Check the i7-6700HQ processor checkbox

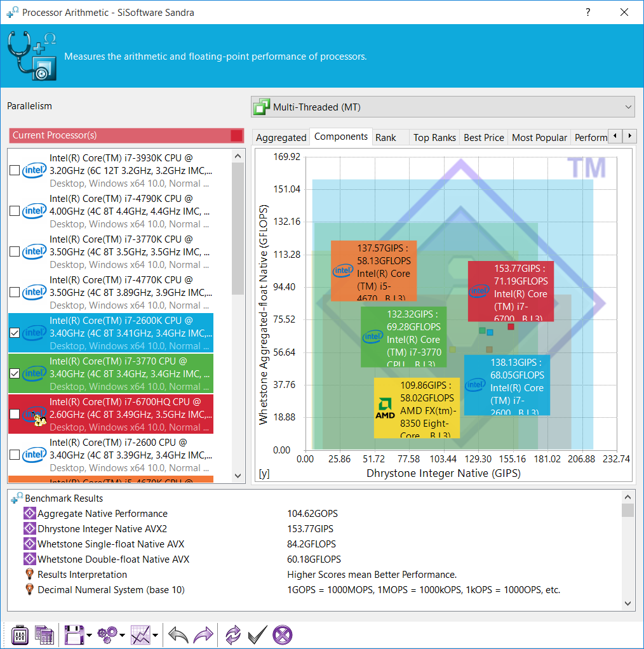point(15,414)
